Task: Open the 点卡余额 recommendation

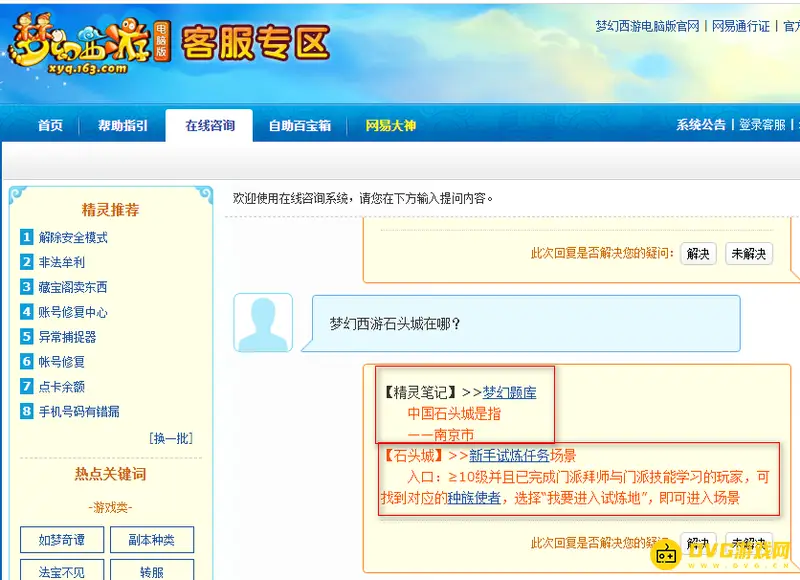Action: (62, 387)
